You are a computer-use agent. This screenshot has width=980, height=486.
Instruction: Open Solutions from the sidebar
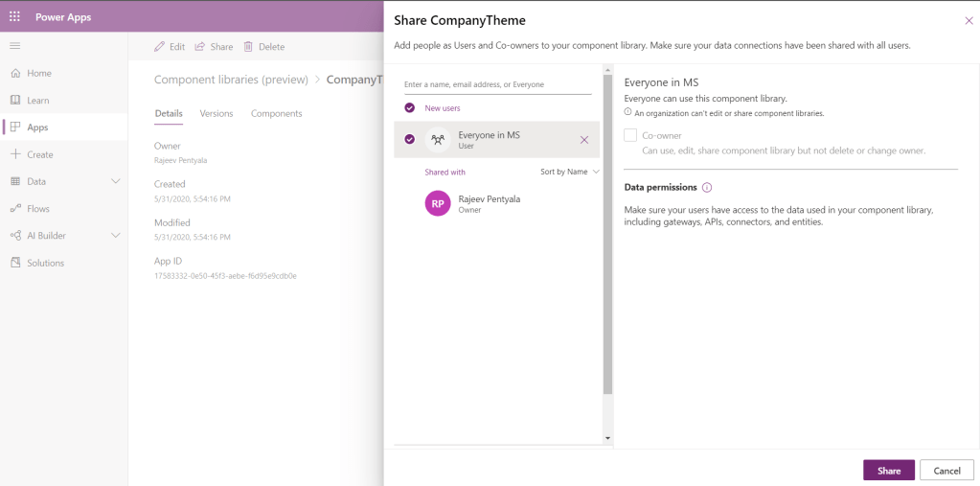45,263
